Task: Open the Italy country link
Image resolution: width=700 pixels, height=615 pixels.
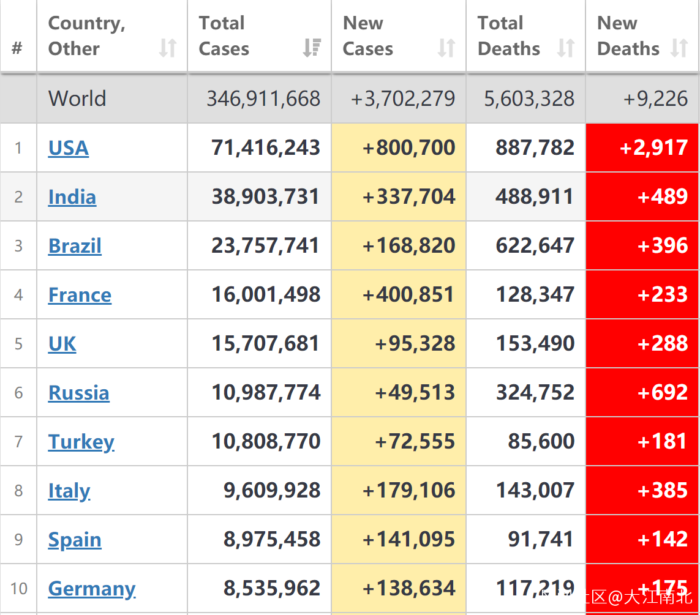Action: pos(69,491)
